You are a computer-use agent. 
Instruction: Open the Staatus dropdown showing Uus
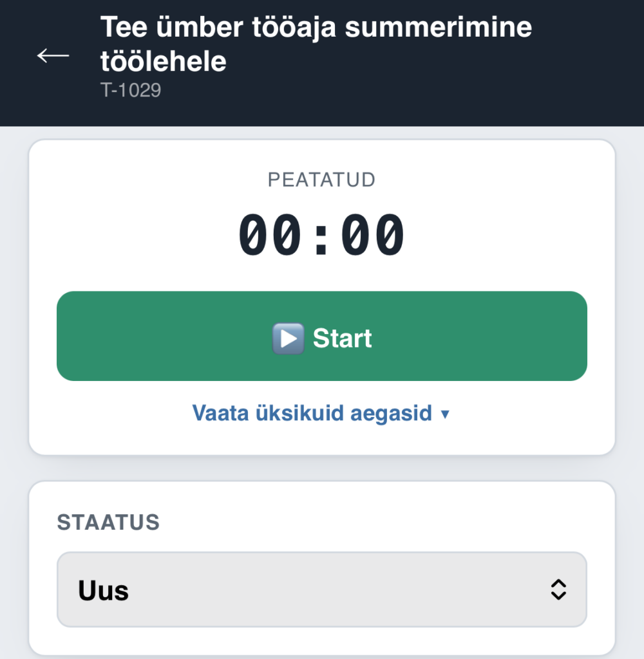click(x=322, y=589)
